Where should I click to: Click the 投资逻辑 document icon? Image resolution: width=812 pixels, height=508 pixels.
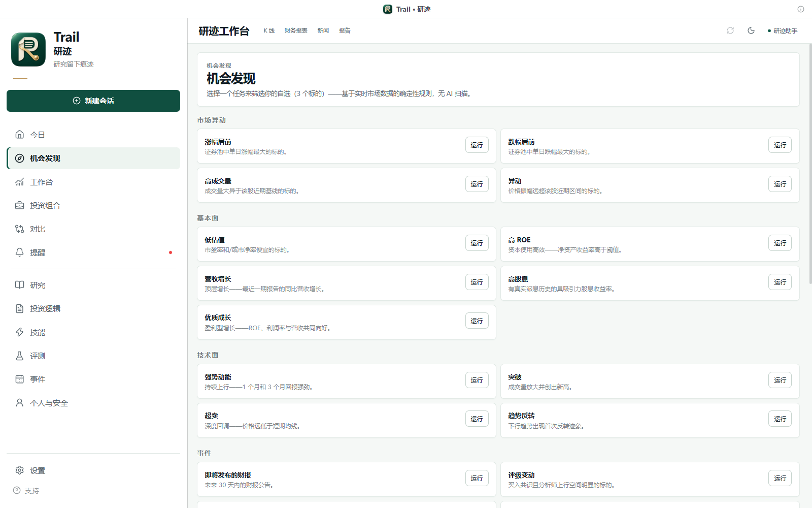pyautogui.click(x=20, y=308)
